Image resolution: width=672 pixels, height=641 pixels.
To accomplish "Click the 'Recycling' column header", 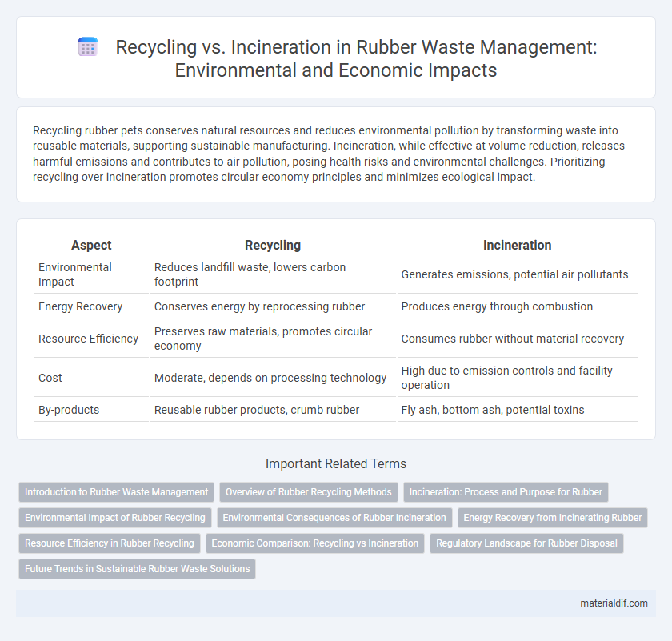I will 273,245.
